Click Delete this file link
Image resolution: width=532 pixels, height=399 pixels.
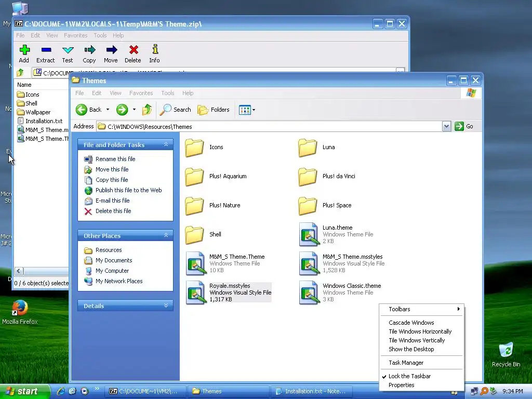113,211
